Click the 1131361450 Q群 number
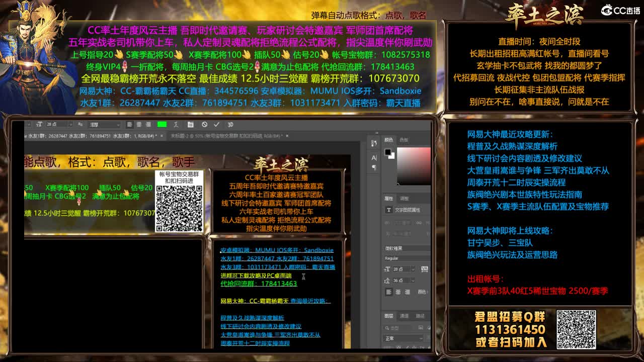The image size is (644, 362). click(x=510, y=330)
